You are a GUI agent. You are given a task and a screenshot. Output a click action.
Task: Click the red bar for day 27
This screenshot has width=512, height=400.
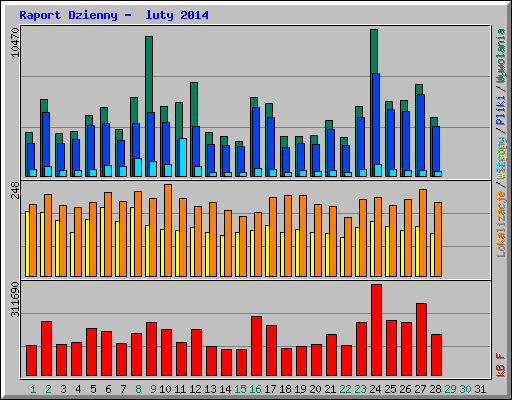pyautogui.click(x=421, y=339)
